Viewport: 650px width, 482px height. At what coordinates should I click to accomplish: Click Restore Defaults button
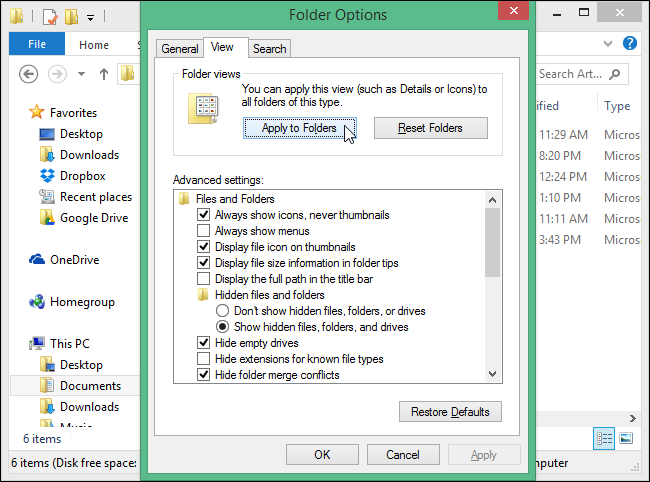(450, 412)
